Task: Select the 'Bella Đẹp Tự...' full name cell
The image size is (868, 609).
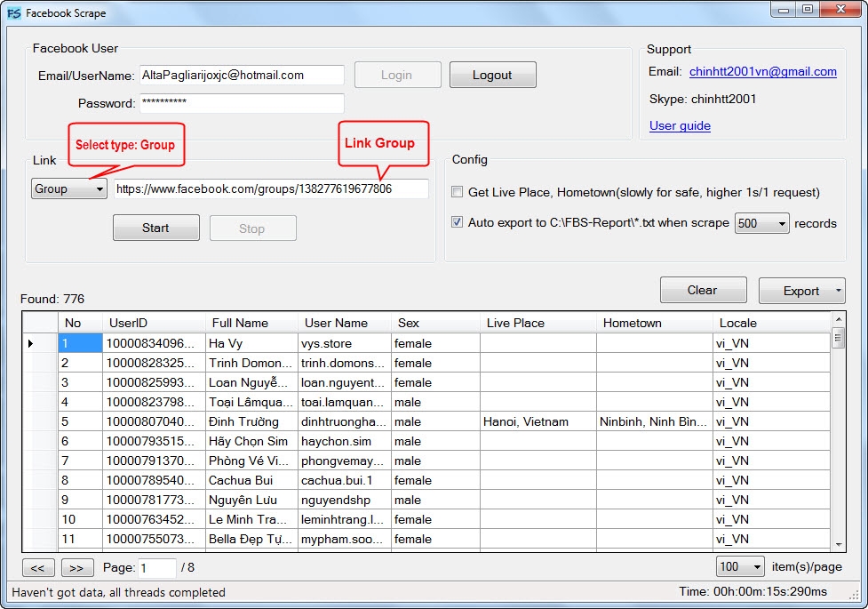Action: pyautogui.click(x=251, y=539)
